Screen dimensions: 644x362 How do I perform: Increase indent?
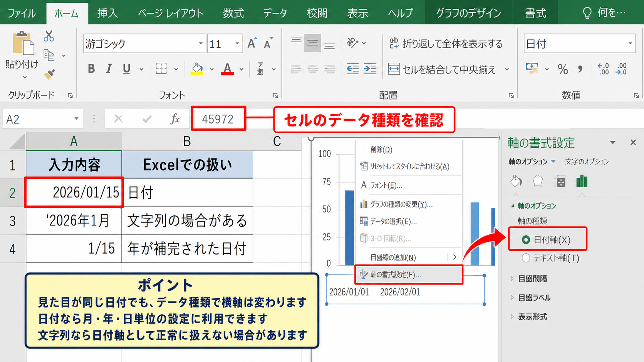370,69
